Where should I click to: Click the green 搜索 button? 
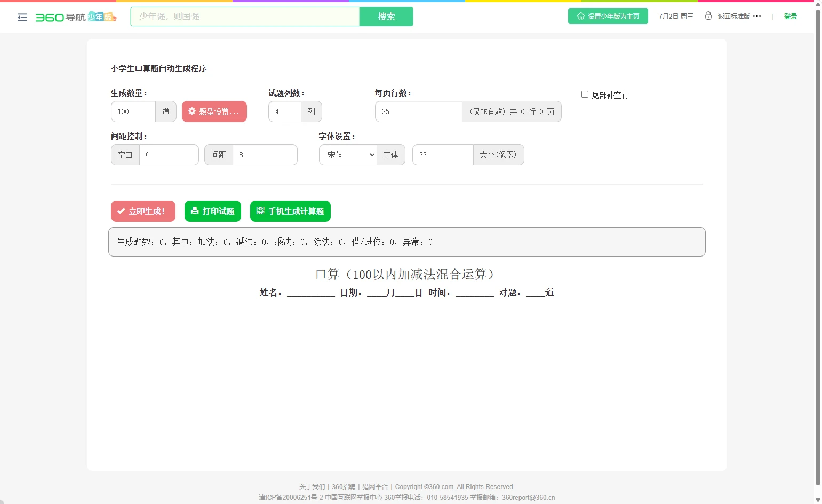pyautogui.click(x=386, y=17)
